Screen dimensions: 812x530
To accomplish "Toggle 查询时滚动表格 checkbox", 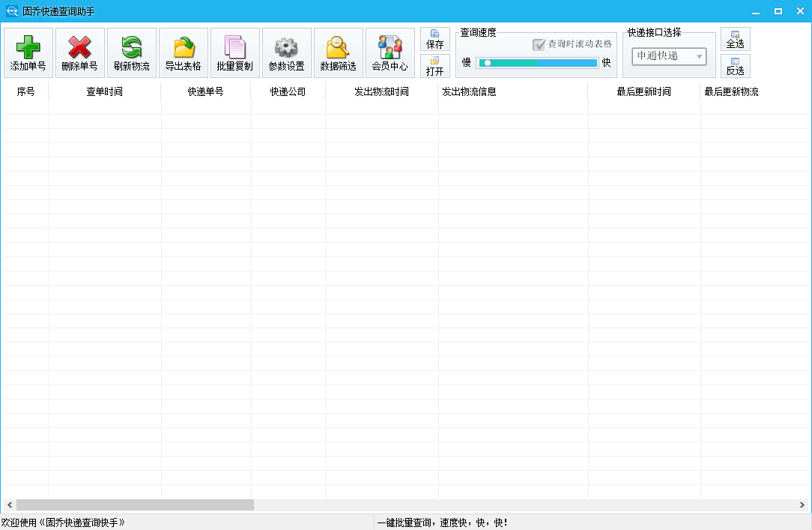I will pyautogui.click(x=539, y=44).
